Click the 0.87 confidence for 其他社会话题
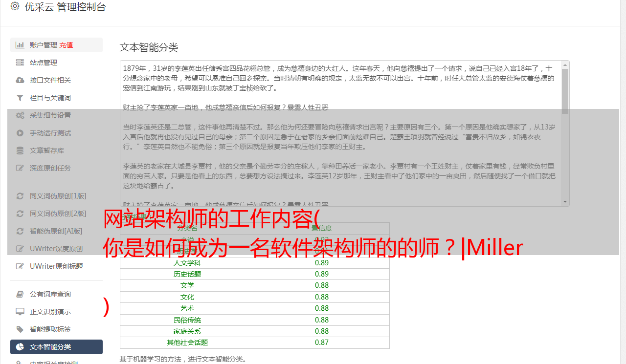626x364 pixels. pyautogui.click(x=322, y=343)
